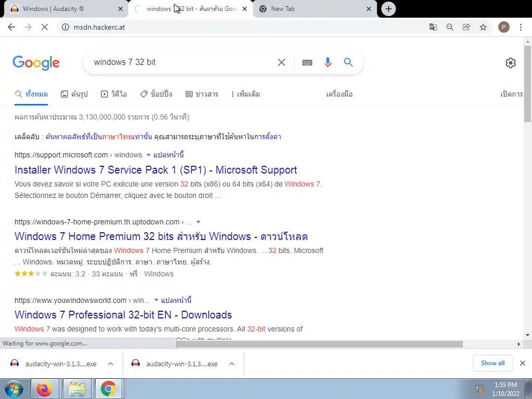
Task: Start voice search with the microphone
Action: tap(327, 62)
